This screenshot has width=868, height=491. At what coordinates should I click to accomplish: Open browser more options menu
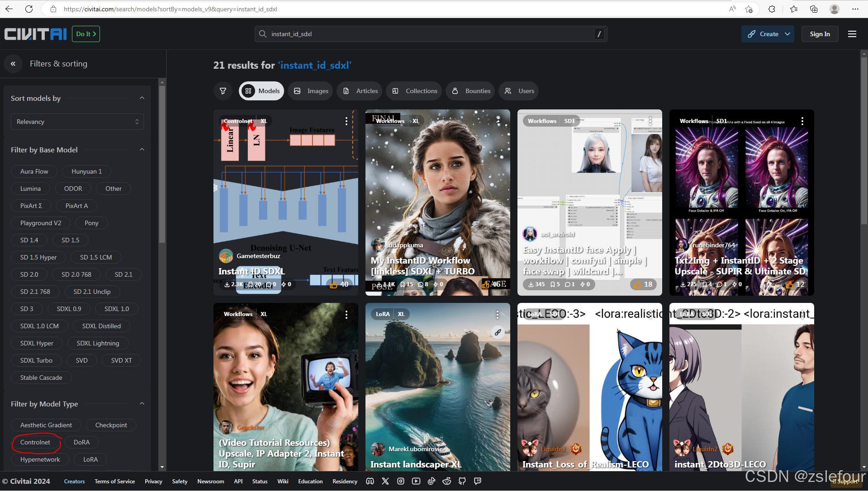(855, 9)
